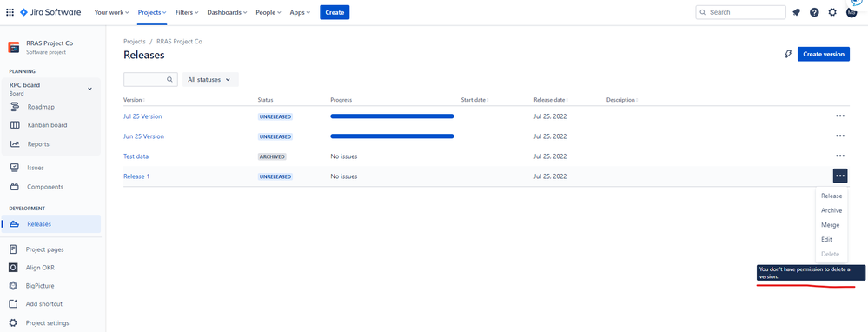The width and height of the screenshot is (868, 332).
Task: Expand the Dashboards menu
Action: tap(227, 12)
